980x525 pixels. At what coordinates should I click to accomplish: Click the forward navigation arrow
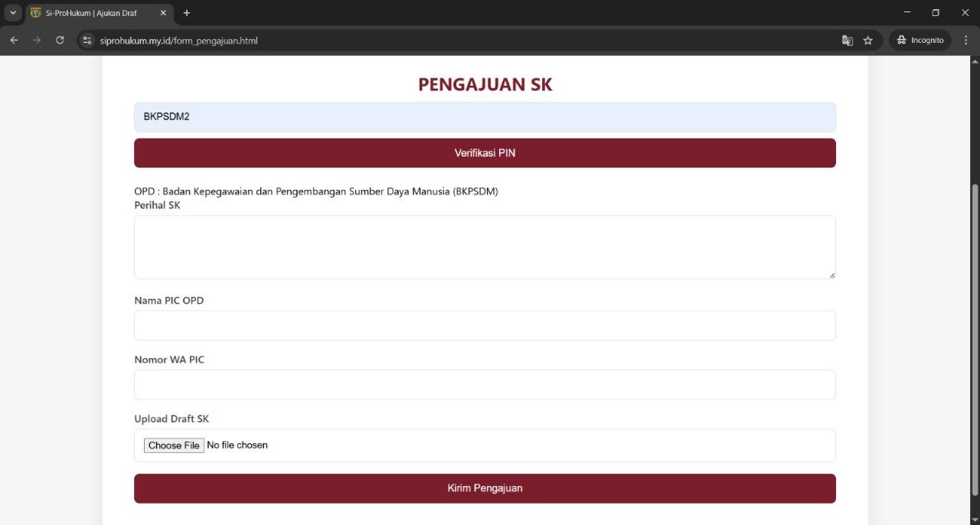coord(36,40)
